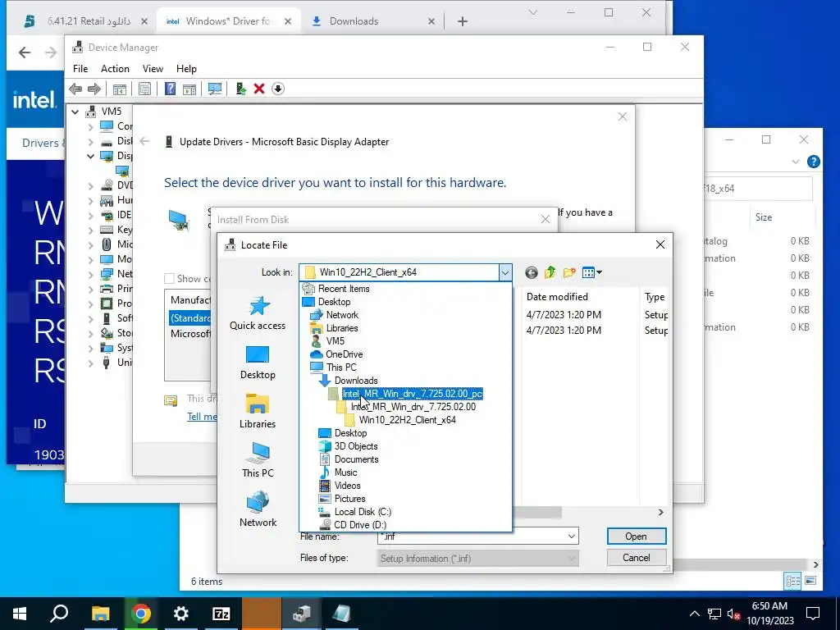
Task: Open Settings gear on the taskbar
Action: pyautogui.click(x=181, y=614)
